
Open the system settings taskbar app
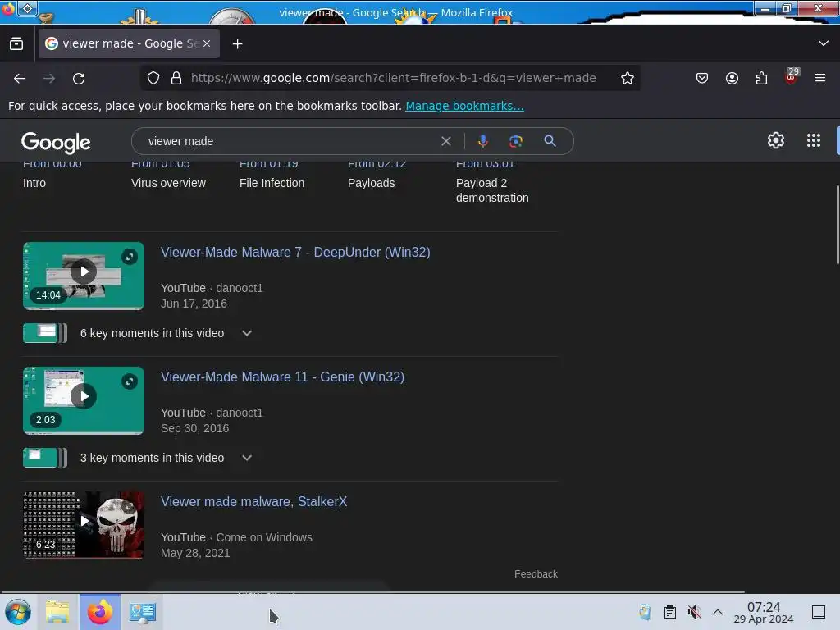(x=143, y=612)
